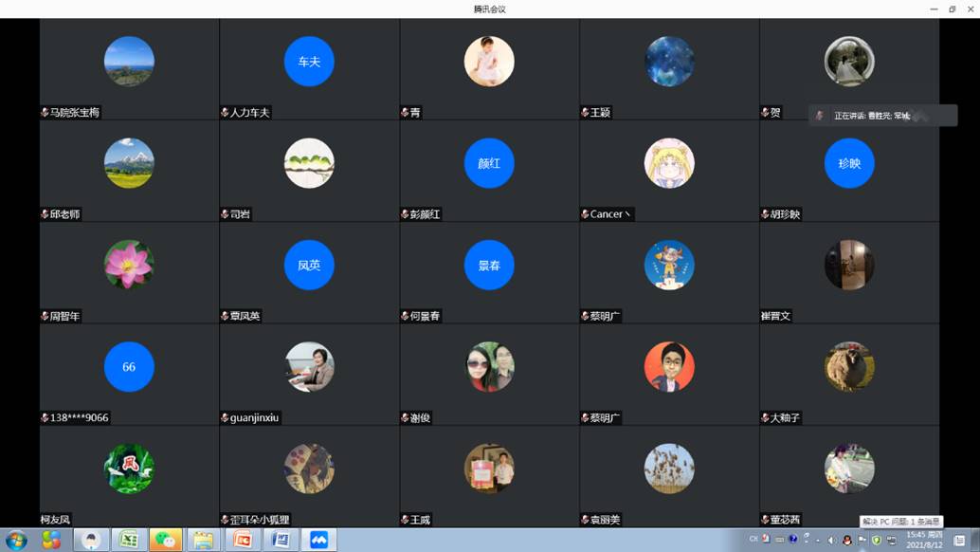Select the Cancer participant video tile
The image size is (980, 552).
(x=669, y=171)
